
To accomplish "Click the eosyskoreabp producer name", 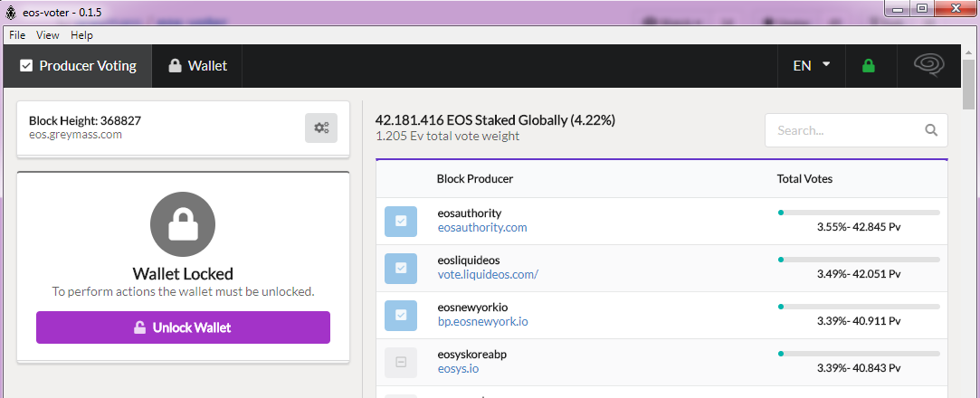I will 471,355.
